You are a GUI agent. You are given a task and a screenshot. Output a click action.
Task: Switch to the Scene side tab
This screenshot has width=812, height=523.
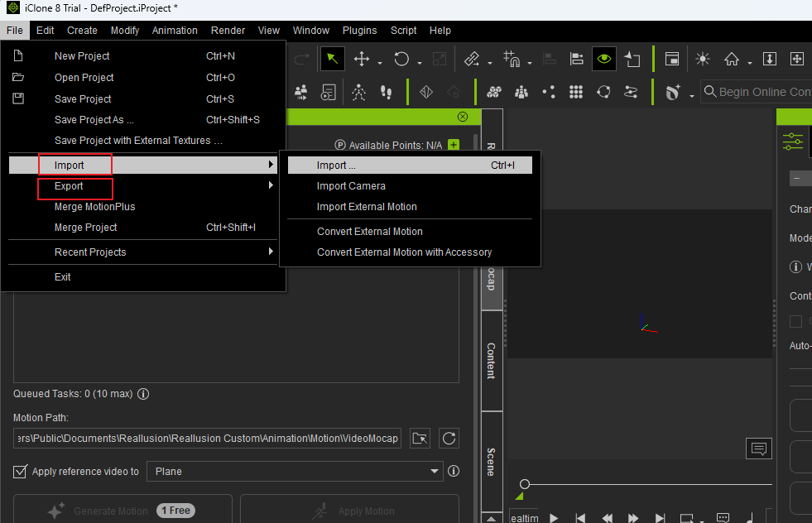(x=492, y=462)
